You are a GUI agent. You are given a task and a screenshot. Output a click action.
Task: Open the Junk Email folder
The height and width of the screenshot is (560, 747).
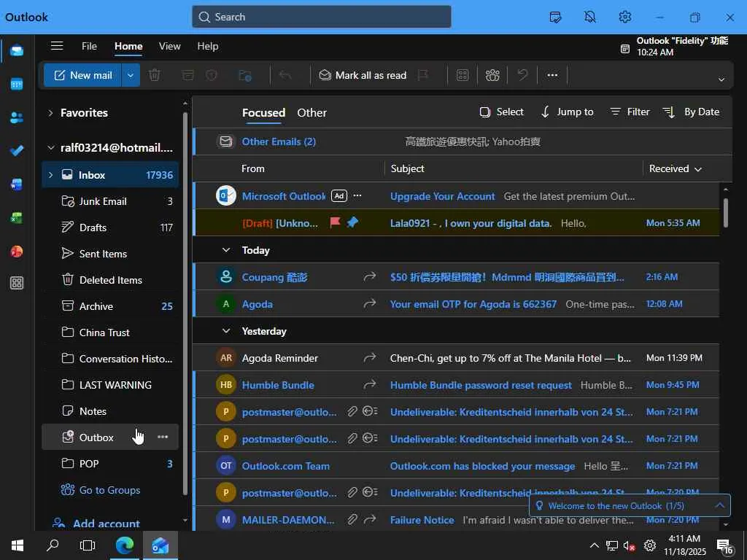tap(111, 201)
